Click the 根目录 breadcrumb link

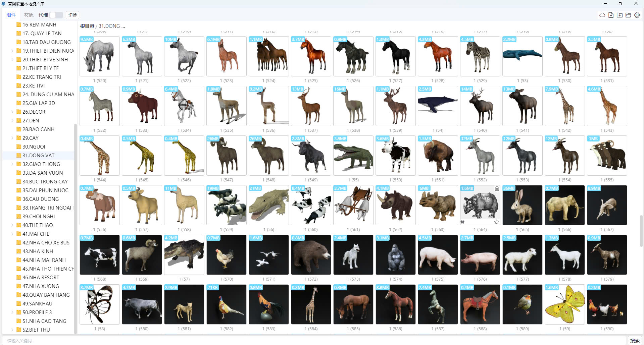pyautogui.click(x=87, y=26)
